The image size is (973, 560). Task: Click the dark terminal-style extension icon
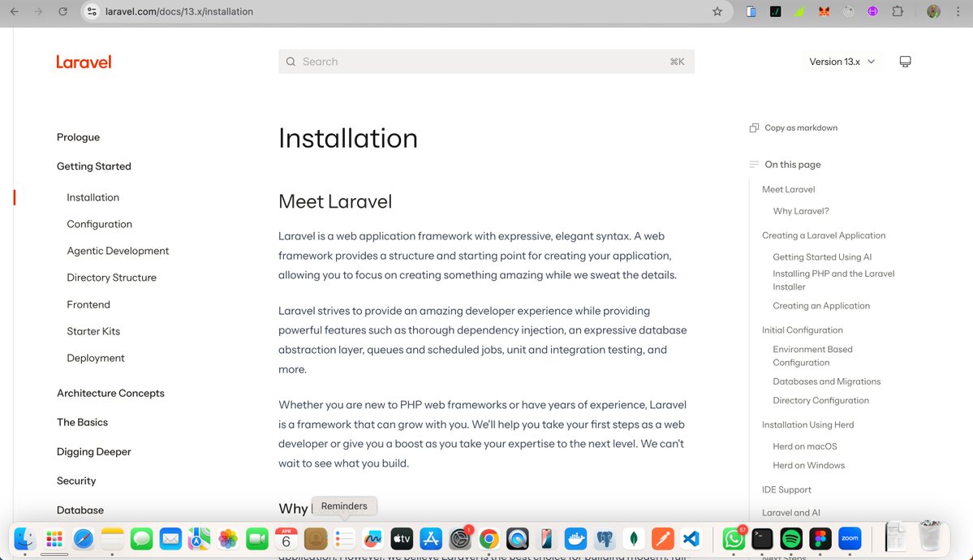pos(776,11)
